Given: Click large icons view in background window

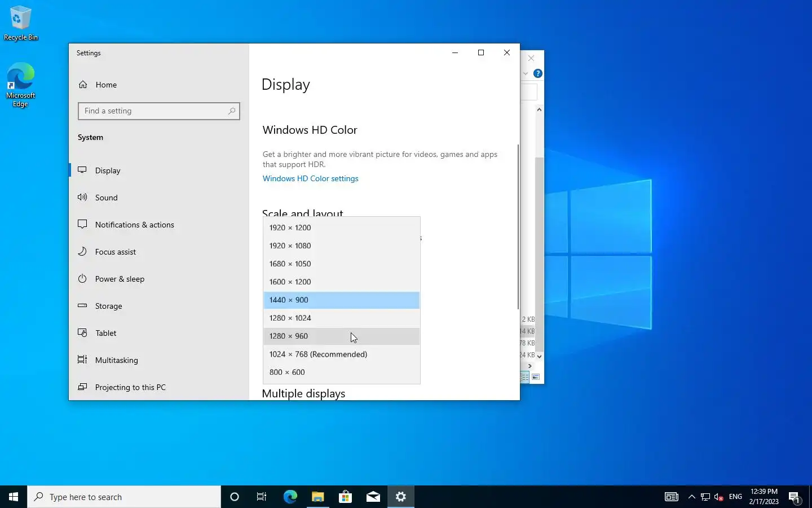Looking at the screenshot, I should pyautogui.click(x=536, y=377).
